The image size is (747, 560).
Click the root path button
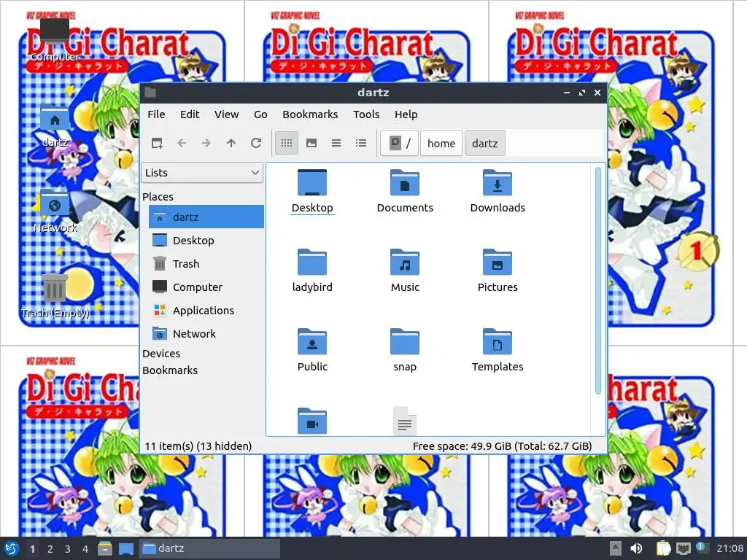pyautogui.click(x=400, y=143)
